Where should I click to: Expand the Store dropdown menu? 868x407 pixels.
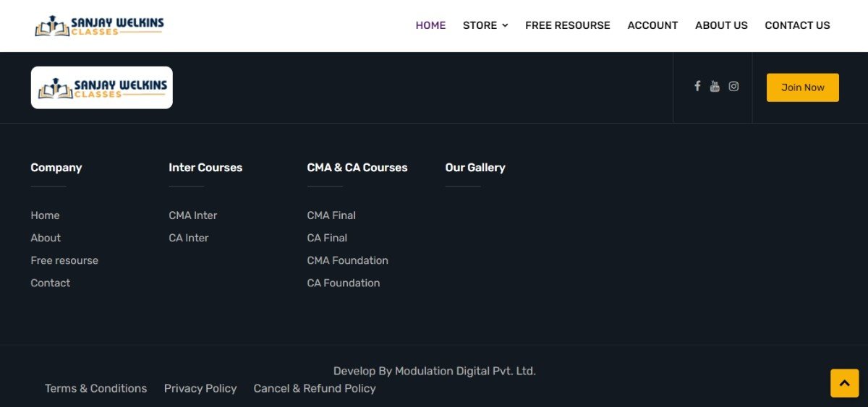[x=485, y=25]
